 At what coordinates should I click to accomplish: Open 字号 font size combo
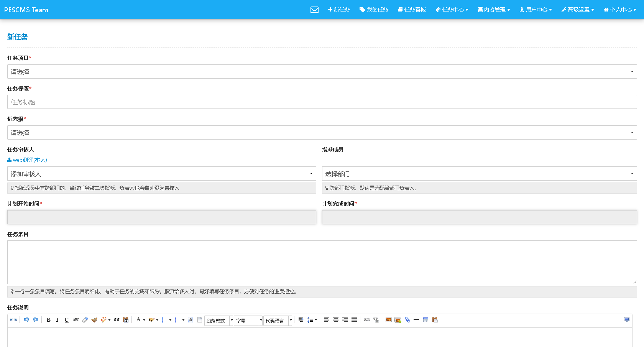coord(248,321)
